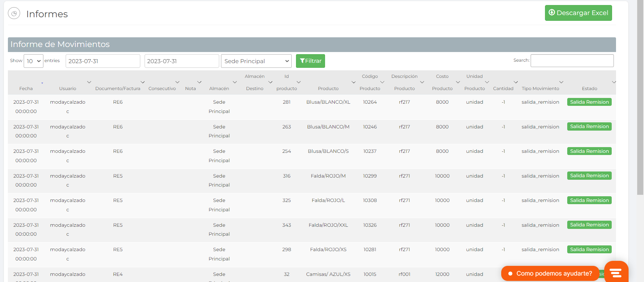
Task: Sort by Consecutivo column
Action: (x=162, y=89)
